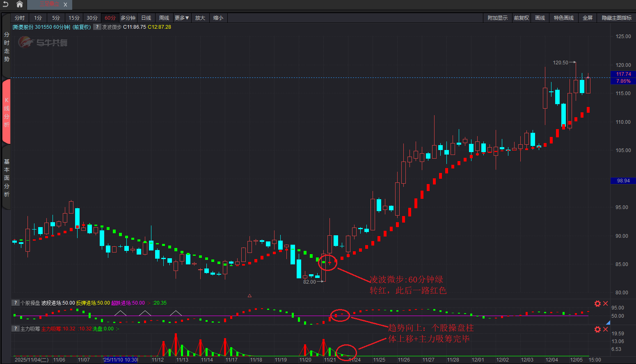Viewport: 636px width, 364px height.
Task: Open help for 凌波微步 main indicator
Action: (x=97, y=27)
